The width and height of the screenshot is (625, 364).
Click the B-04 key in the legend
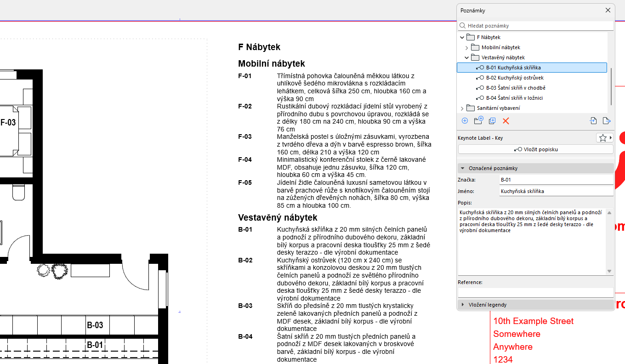[245, 336]
